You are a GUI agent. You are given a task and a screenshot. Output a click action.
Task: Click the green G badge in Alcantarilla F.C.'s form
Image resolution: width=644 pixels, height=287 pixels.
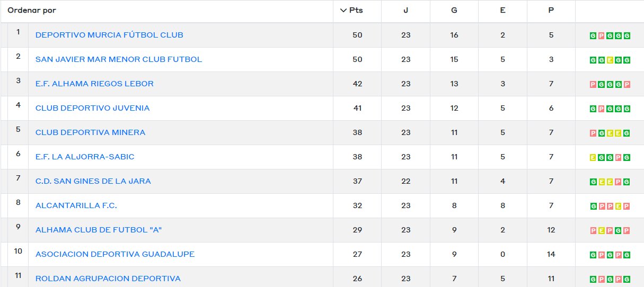point(593,207)
